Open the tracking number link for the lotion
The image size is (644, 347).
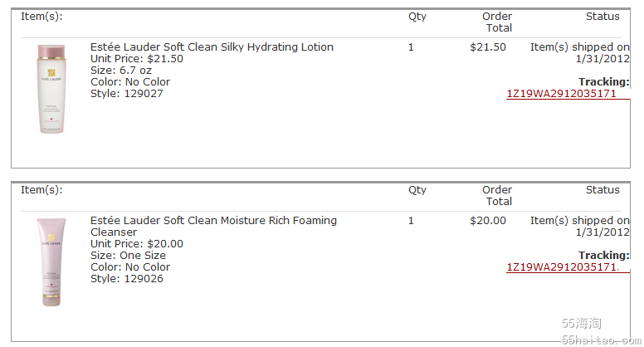coord(562,94)
